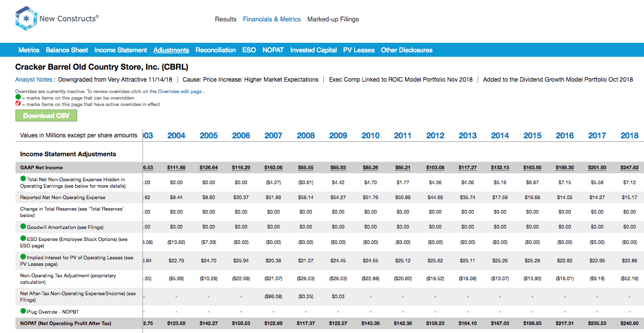The width and height of the screenshot is (644, 333).
Task: Go to the Invested Capital tab
Action: click(x=314, y=50)
